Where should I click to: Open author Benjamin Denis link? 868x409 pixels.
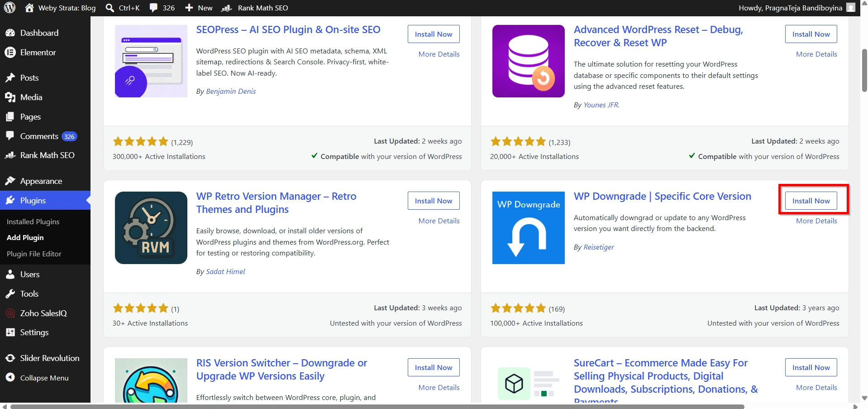pyautogui.click(x=231, y=91)
